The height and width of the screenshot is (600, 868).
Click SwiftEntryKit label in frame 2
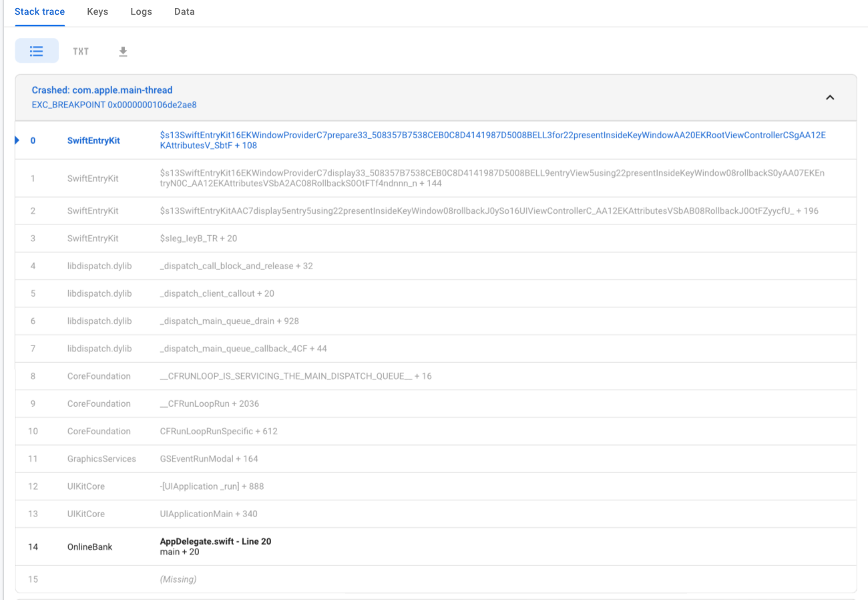[93, 210]
